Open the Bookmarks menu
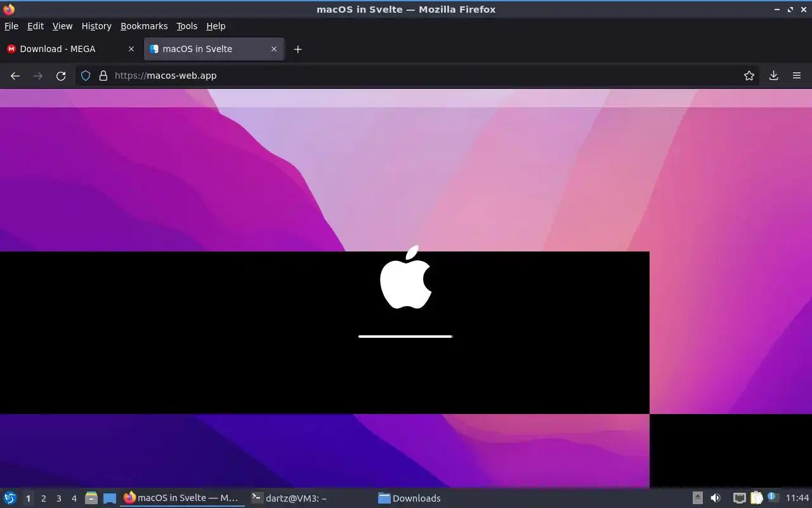This screenshot has width=812, height=508. pos(144,26)
